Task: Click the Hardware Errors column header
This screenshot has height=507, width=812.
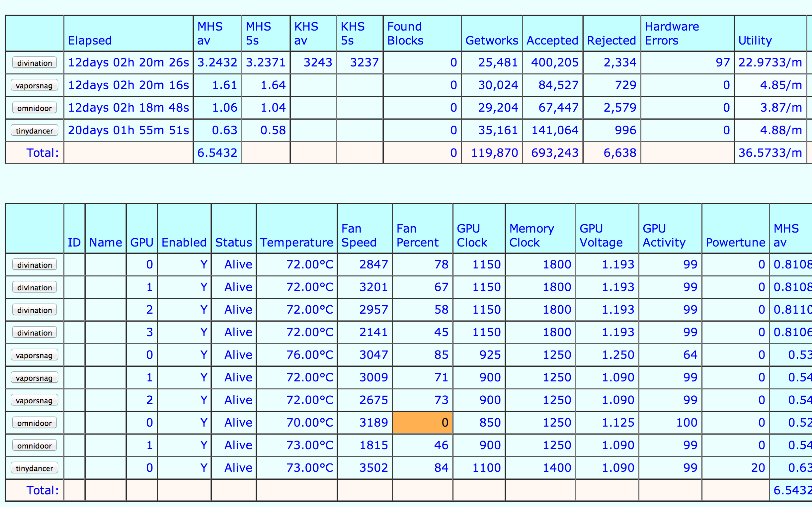Action: (x=688, y=34)
